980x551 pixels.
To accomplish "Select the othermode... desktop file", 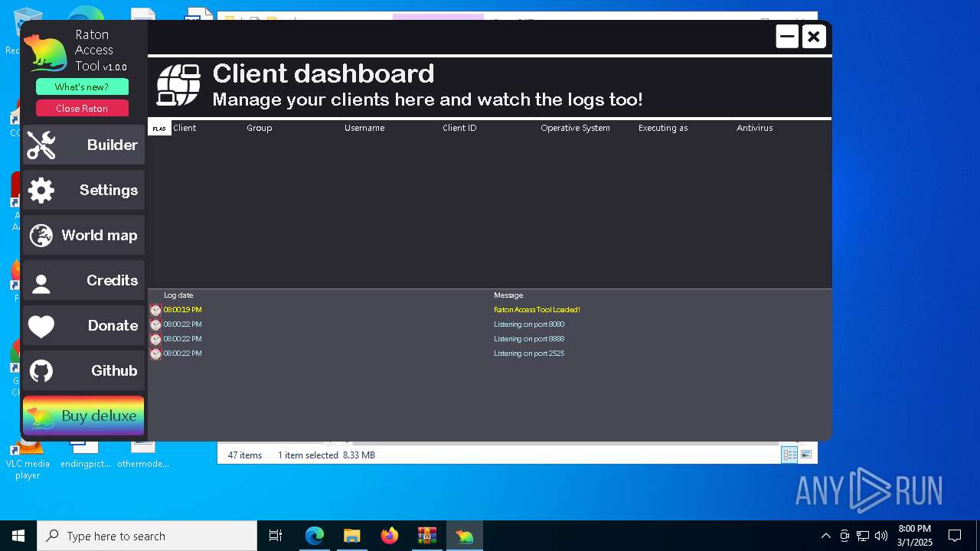I will pyautogui.click(x=143, y=455).
